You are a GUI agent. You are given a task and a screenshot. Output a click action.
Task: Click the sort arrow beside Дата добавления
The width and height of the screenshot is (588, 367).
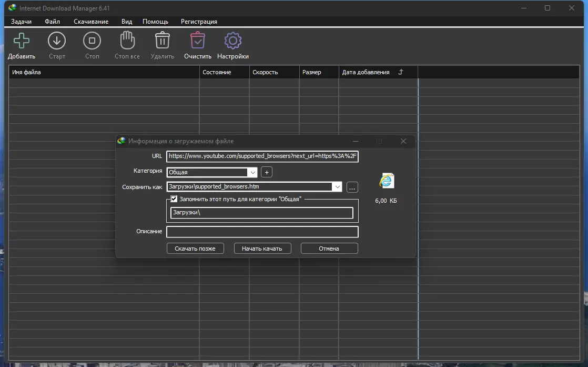(x=400, y=72)
